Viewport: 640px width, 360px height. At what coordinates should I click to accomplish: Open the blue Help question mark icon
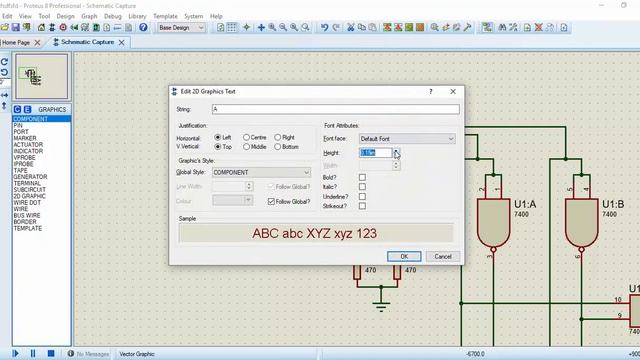tap(143, 27)
